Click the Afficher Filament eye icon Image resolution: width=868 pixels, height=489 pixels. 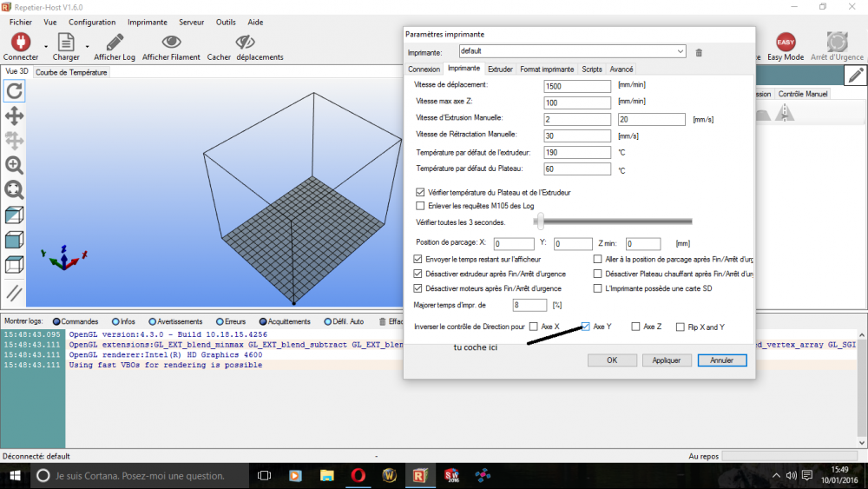click(171, 42)
